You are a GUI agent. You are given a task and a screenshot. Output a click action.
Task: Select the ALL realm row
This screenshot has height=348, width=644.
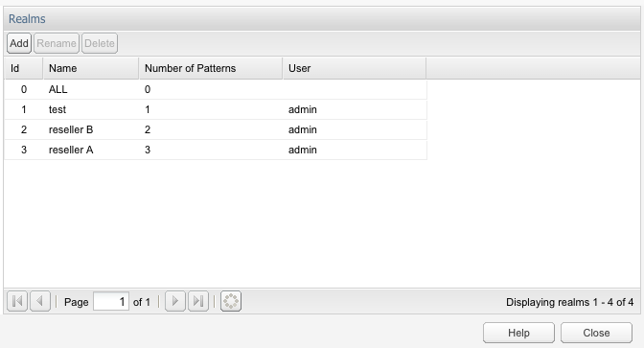coord(216,89)
